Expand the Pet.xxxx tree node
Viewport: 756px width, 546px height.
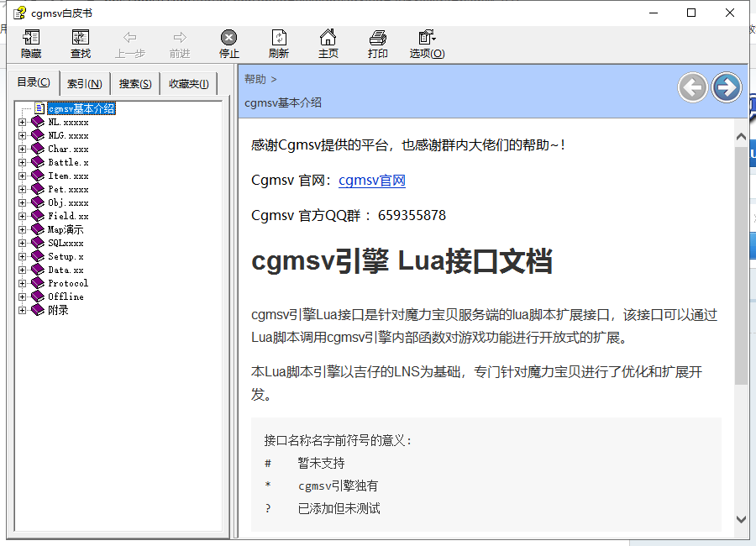click(22, 189)
